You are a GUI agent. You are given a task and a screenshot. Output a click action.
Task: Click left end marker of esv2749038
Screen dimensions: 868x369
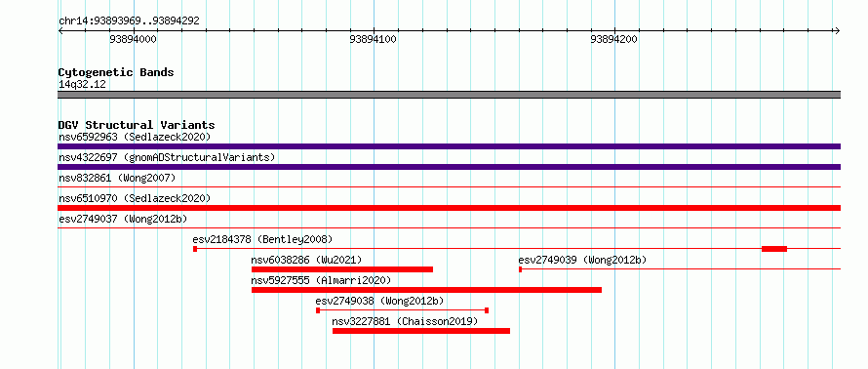(x=318, y=310)
